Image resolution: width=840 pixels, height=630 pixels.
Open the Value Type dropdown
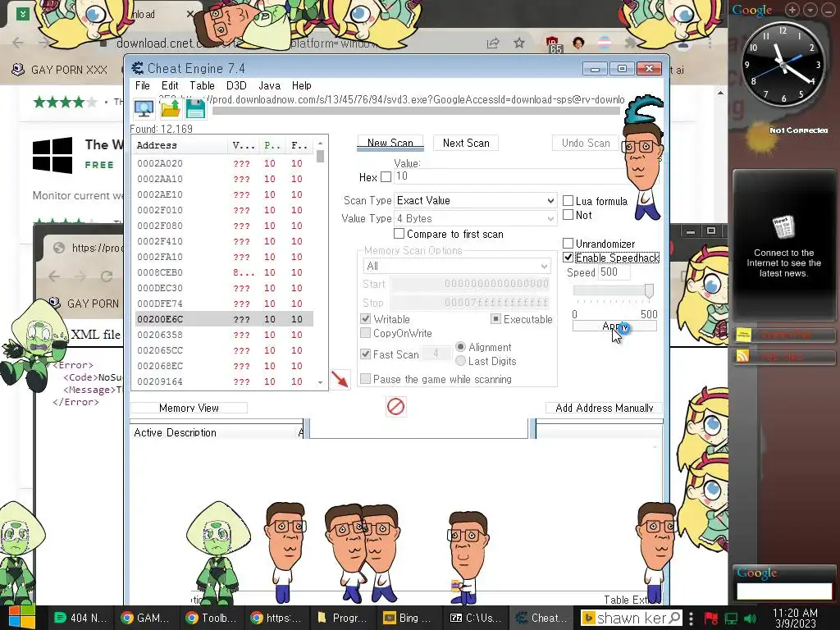[x=475, y=218]
